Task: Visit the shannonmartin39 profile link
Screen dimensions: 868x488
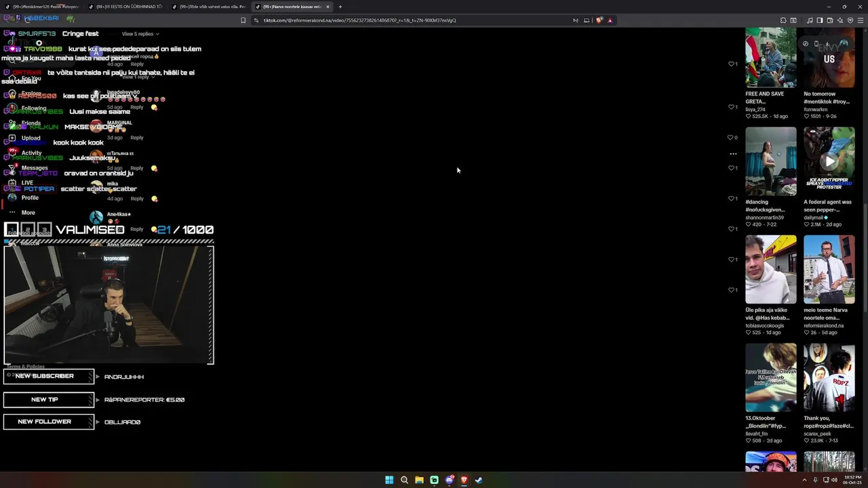Action: 765,218
